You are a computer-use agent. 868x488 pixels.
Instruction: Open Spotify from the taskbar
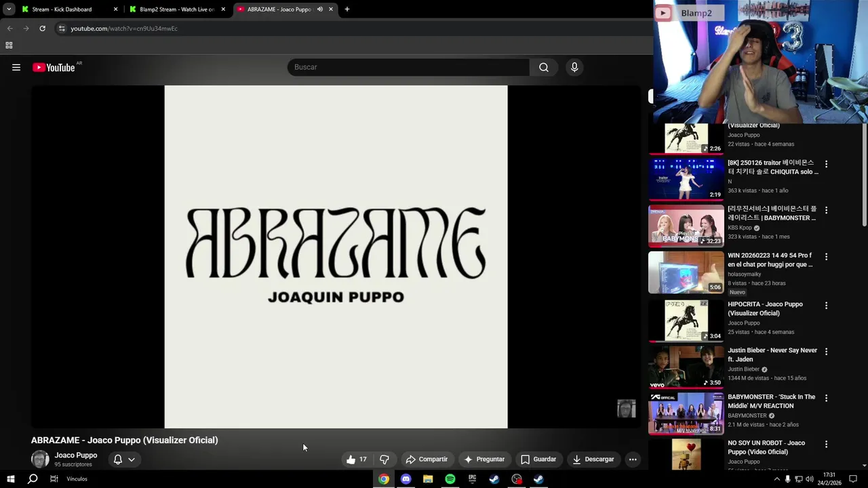(x=450, y=479)
